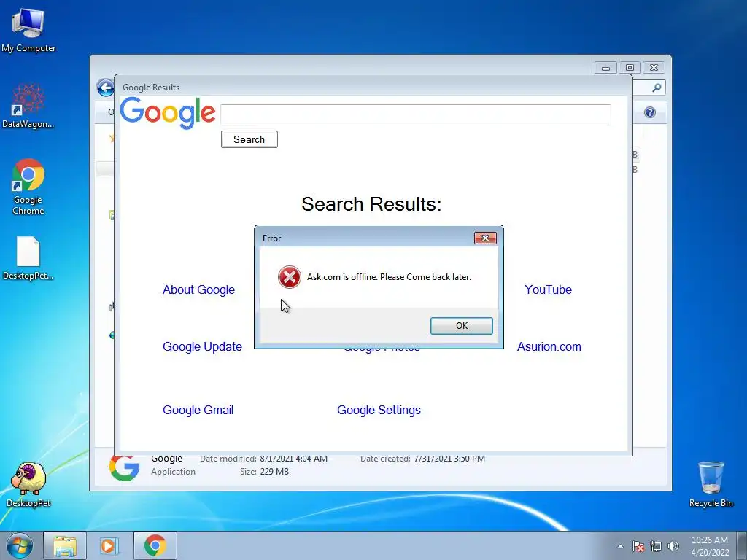
Task: Open the Recycle Bin
Action: click(711, 484)
